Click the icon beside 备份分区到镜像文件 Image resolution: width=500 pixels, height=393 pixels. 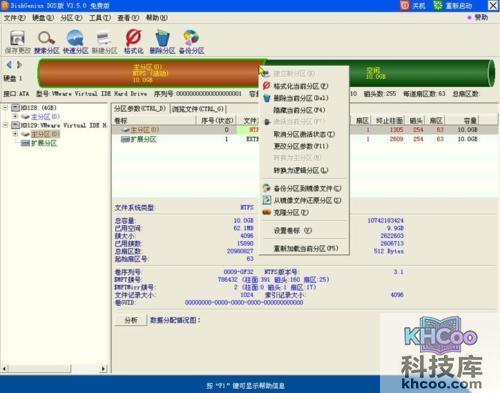[x=267, y=188]
